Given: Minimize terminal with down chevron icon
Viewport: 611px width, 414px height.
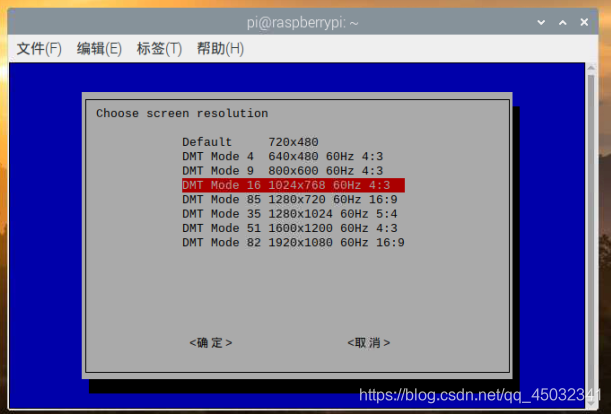Looking at the screenshot, I should click(541, 23).
